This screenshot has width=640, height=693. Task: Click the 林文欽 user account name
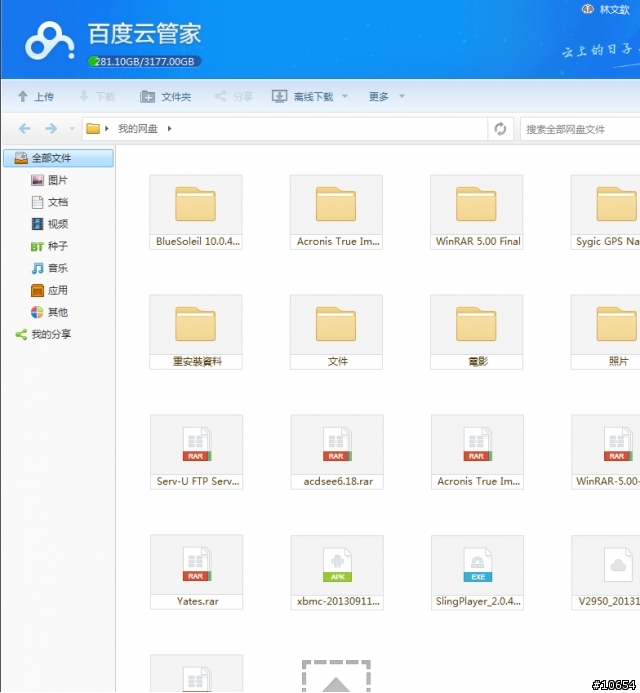click(x=614, y=9)
